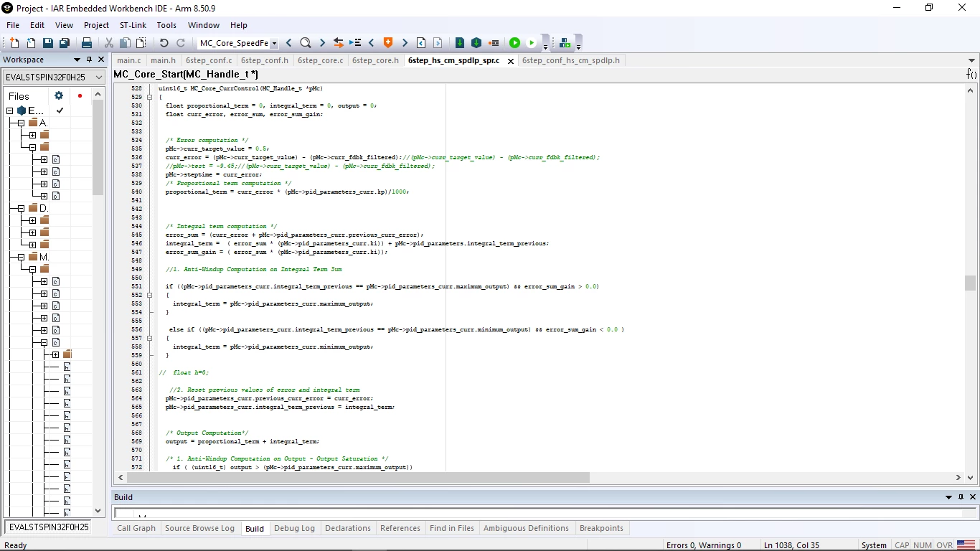
Task: Jump to the previous bookmark arrow
Action: tap(372, 43)
